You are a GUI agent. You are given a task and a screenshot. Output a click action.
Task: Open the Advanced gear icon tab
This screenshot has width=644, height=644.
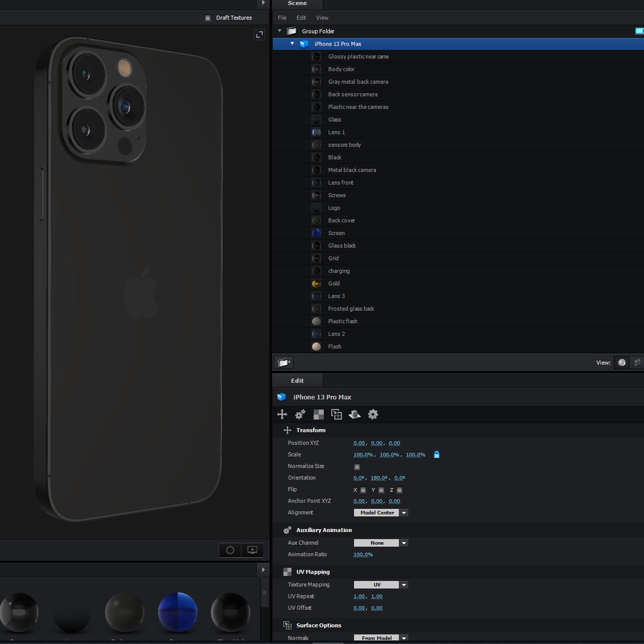(x=373, y=415)
